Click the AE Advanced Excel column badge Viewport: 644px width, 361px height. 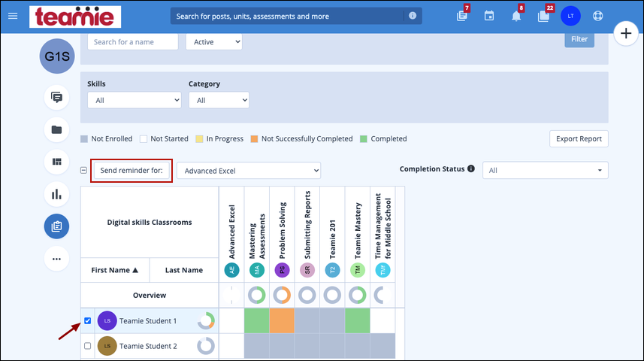pyautogui.click(x=231, y=270)
